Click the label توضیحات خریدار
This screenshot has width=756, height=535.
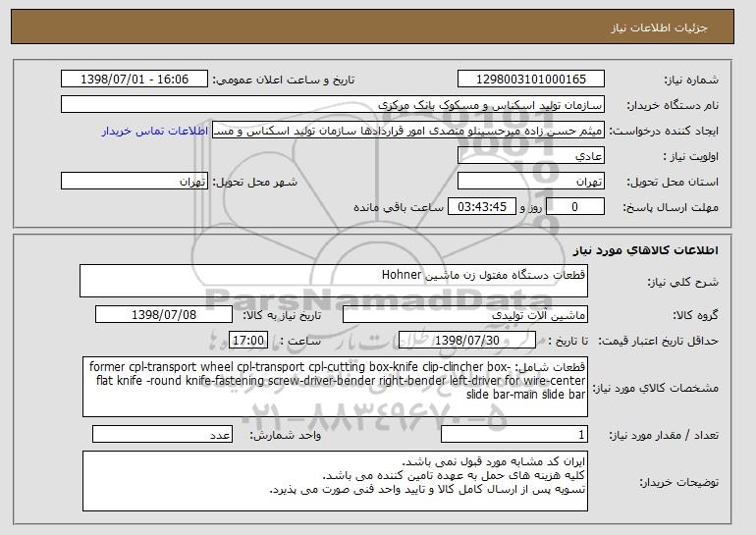pyautogui.click(x=679, y=482)
